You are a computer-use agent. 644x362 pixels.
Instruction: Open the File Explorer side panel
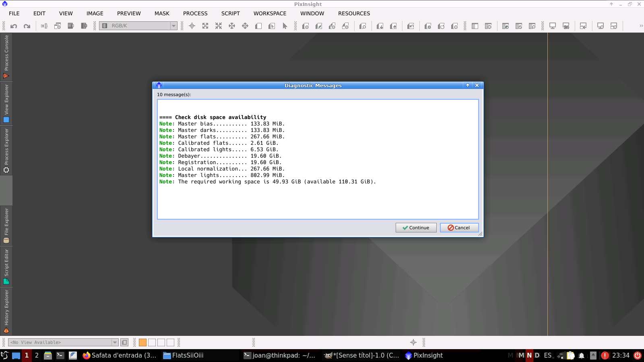(6, 226)
